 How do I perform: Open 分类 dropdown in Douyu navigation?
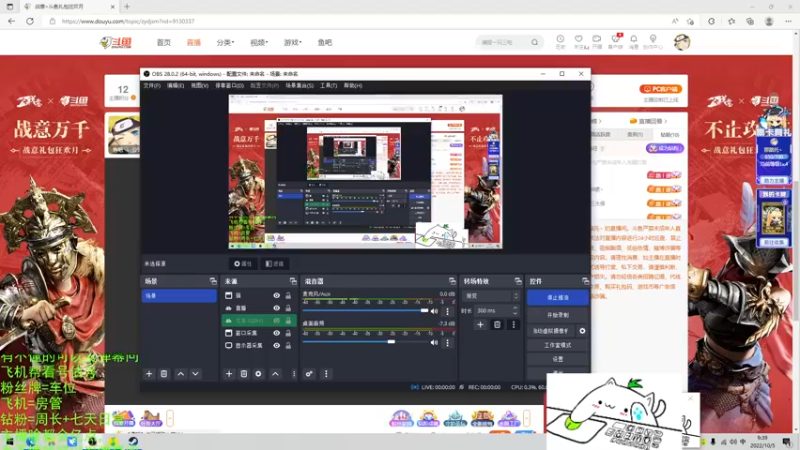(225, 42)
